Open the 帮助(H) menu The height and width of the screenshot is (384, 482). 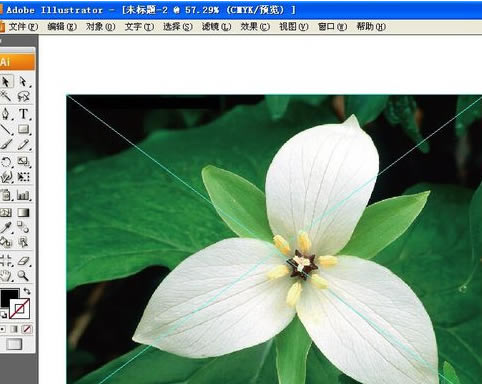point(371,27)
